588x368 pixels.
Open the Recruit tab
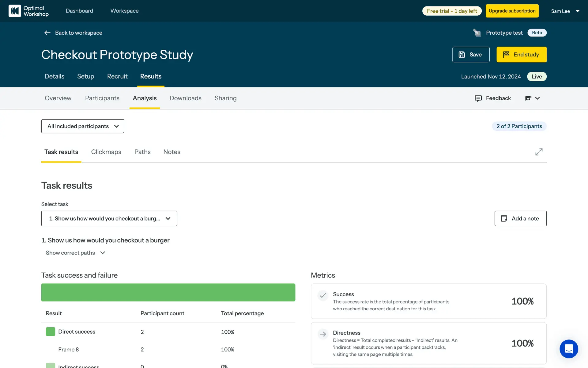click(117, 76)
